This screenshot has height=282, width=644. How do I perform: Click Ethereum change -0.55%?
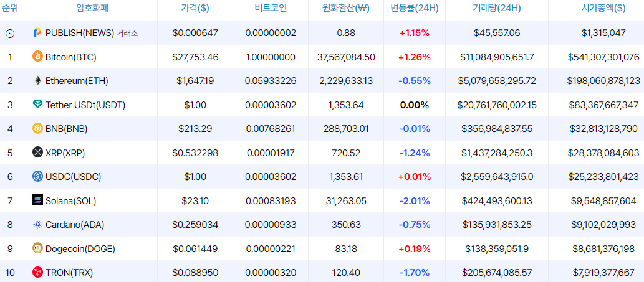(x=415, y=81)
